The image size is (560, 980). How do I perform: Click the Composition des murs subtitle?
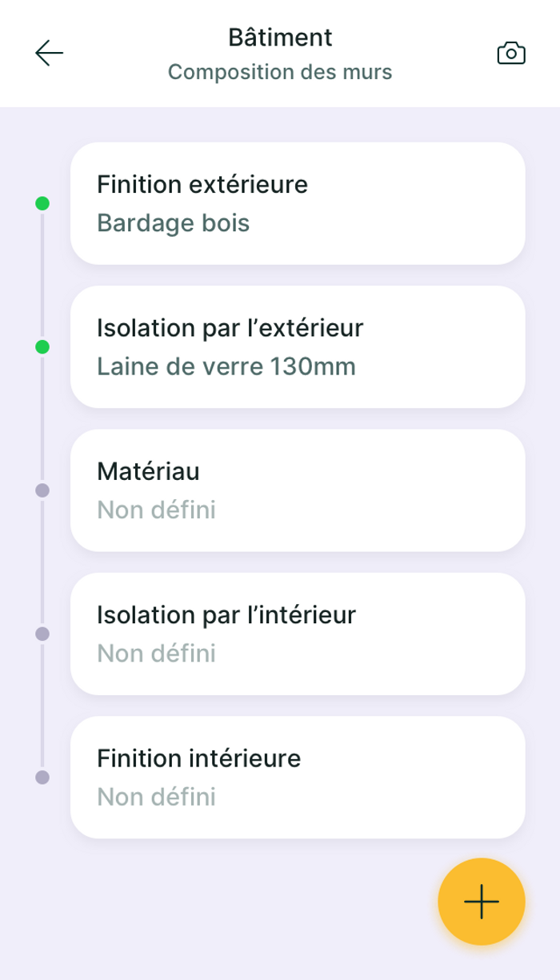(x=280, y=73)
